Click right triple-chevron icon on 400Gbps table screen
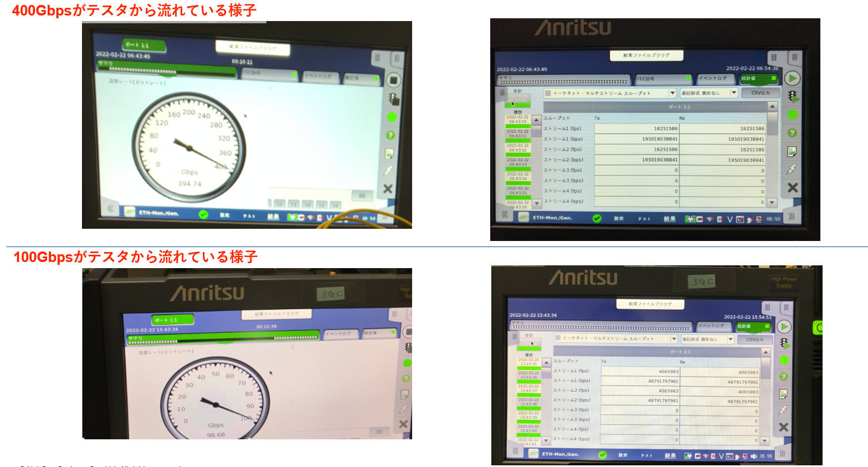 (792, 216)
